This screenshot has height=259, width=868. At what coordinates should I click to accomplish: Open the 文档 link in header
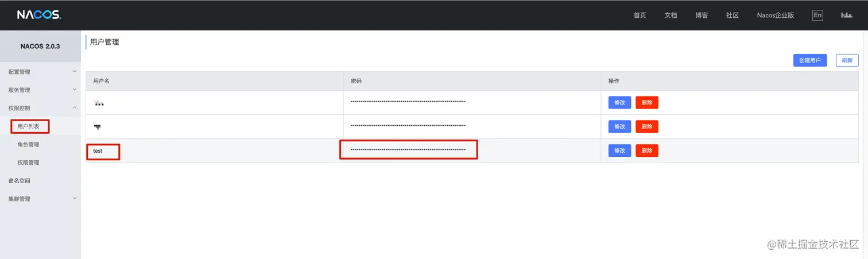[671, 15]
